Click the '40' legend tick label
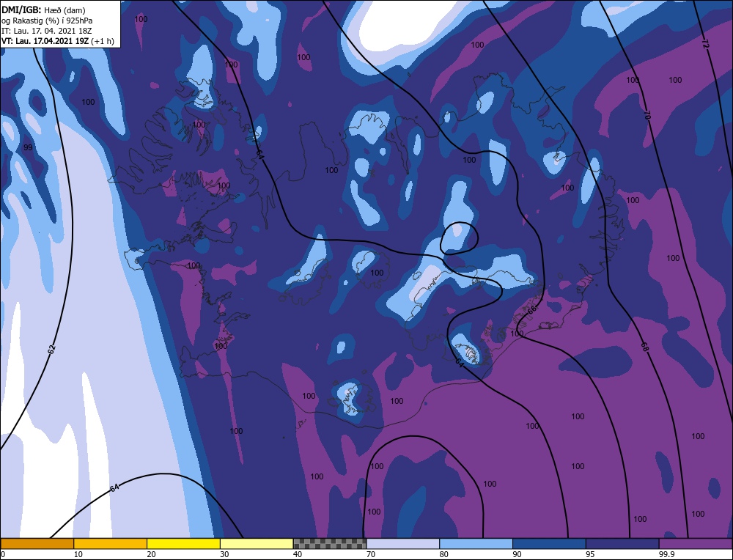The width and height of the screenshot is (733, 560). 298,554
